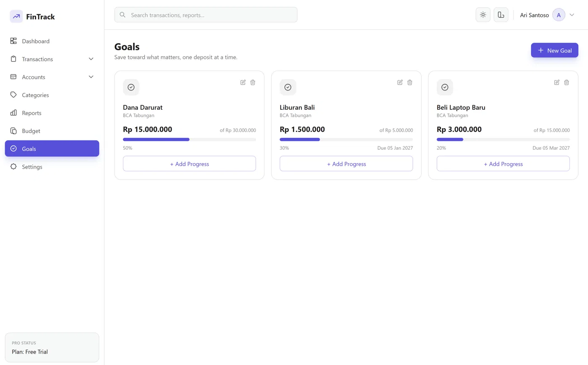The image size is (588, 365).
Task: Expand the Transactions chevron
Action: coord(91,59)
